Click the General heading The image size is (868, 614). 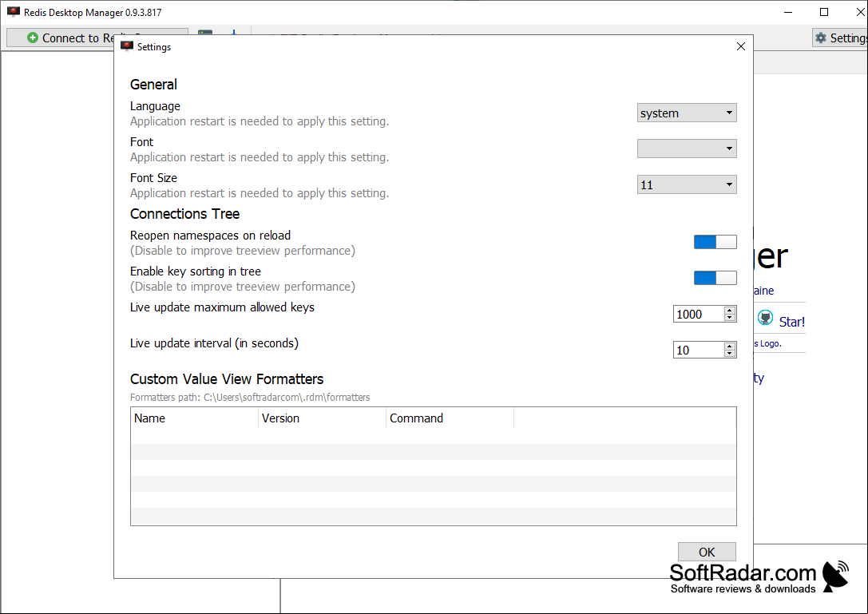pos(154,85)
